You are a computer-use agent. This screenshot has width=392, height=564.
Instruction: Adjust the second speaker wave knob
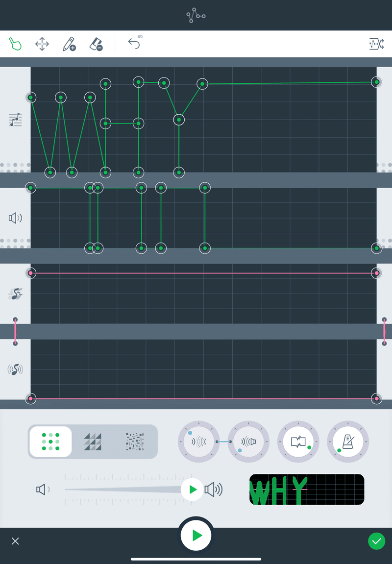[x=248, y=441]
